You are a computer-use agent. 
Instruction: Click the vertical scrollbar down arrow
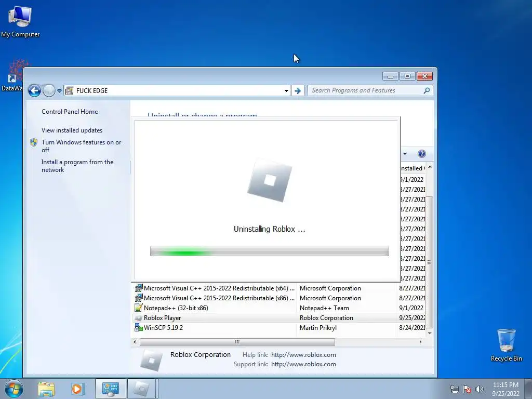(x=430, y=333)
